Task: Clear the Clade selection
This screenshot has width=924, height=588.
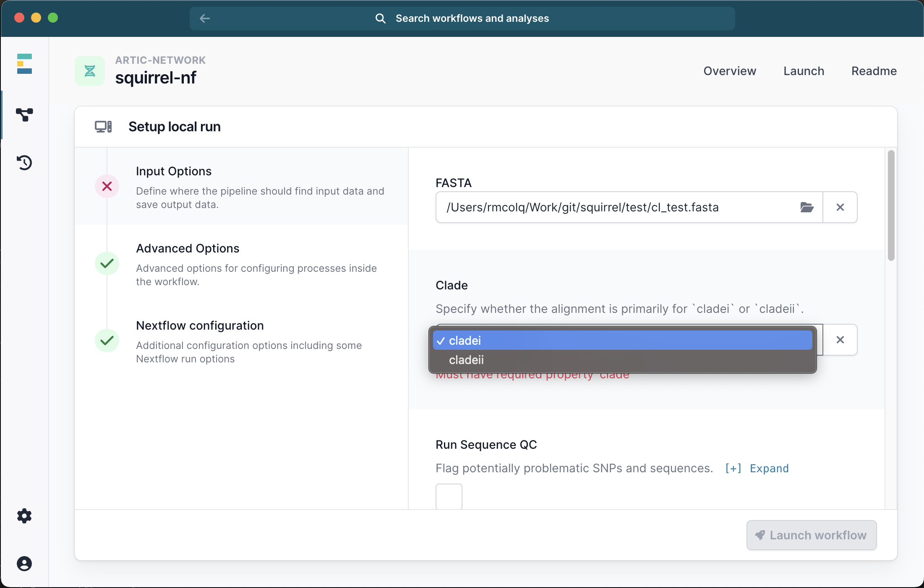Action: click(840, 340)
